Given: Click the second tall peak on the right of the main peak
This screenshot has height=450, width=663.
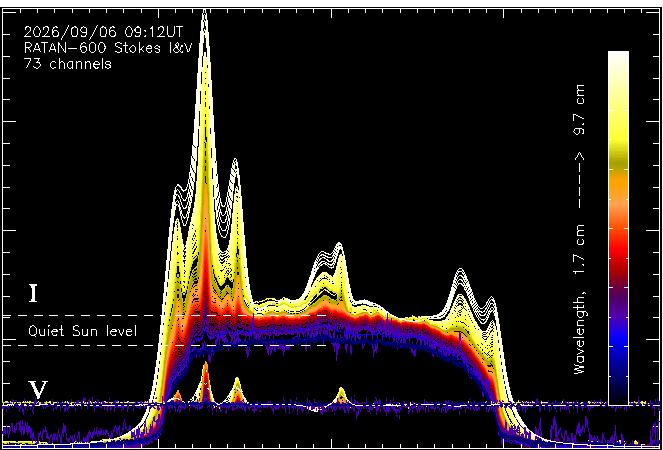Looking at the screenshot, I should pos(235,161).
